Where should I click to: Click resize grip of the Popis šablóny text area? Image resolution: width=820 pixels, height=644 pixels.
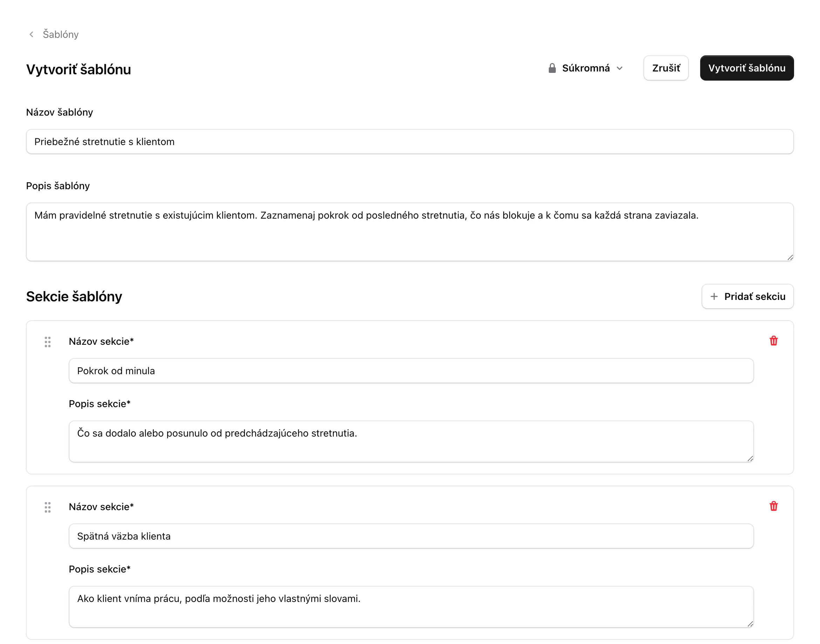[x=790, y=258]
